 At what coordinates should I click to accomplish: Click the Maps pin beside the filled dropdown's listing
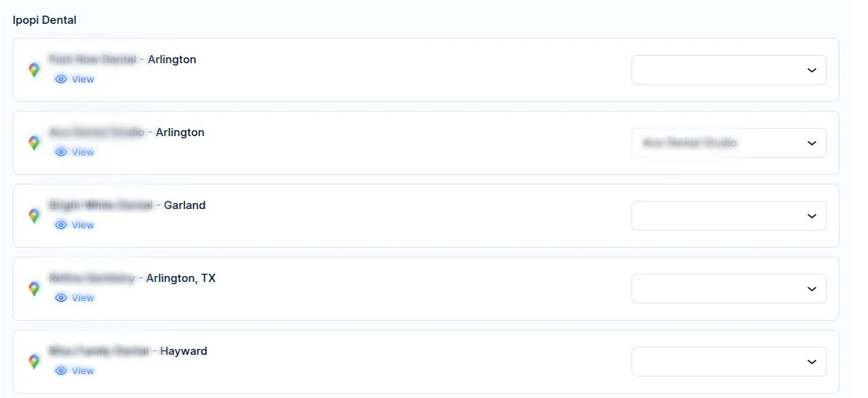click(34, 143)
